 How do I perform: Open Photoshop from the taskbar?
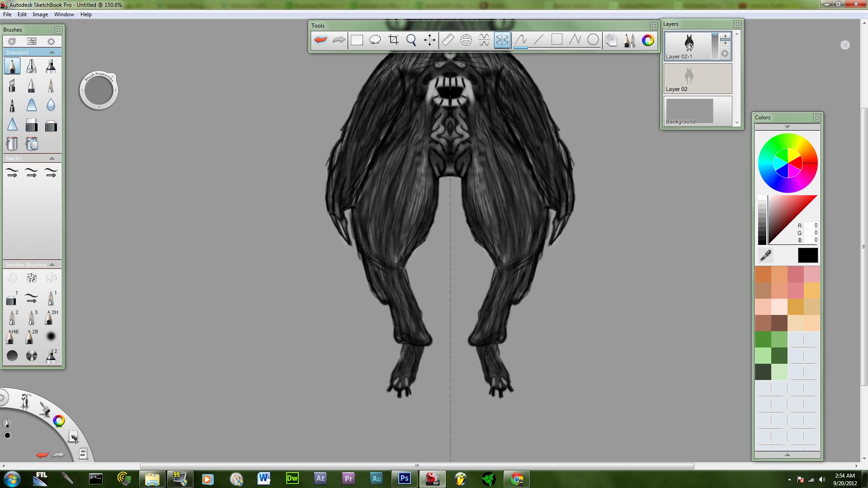(404, 479)
